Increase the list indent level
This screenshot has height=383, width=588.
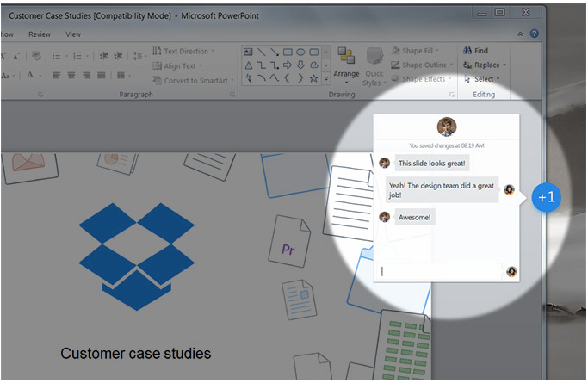click(x=118, y=56)
